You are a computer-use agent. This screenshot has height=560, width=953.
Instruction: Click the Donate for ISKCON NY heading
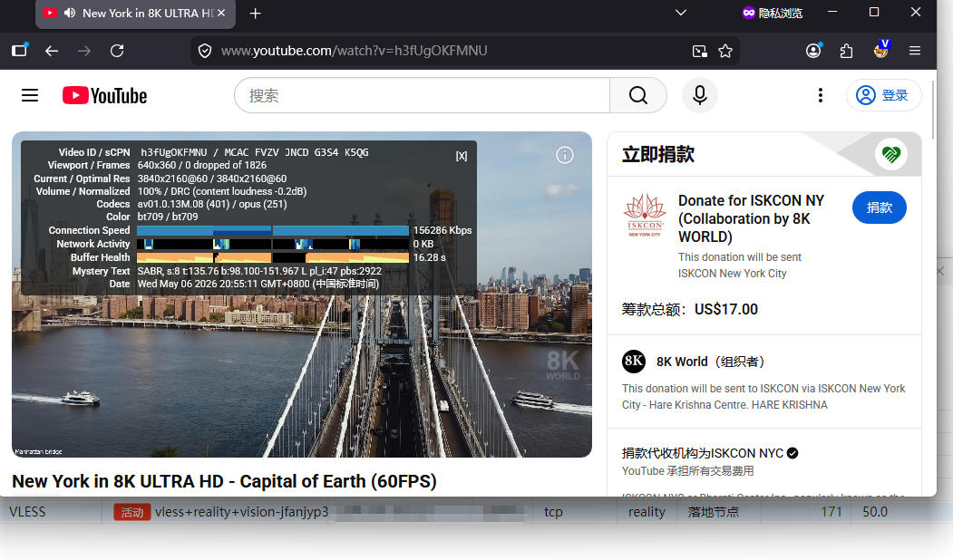[x=751, y=218]
